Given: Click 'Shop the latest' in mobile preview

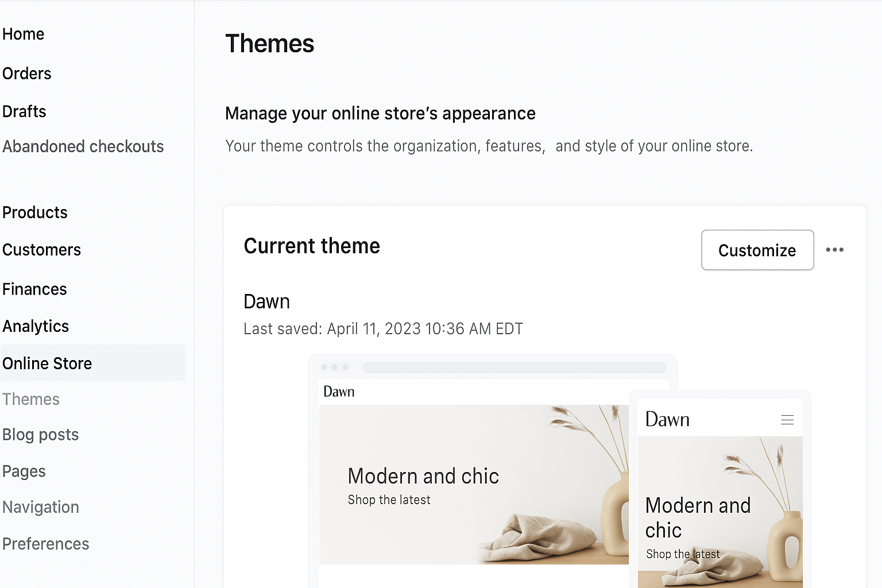Looking at the screenshot, I should click(683, 554).
